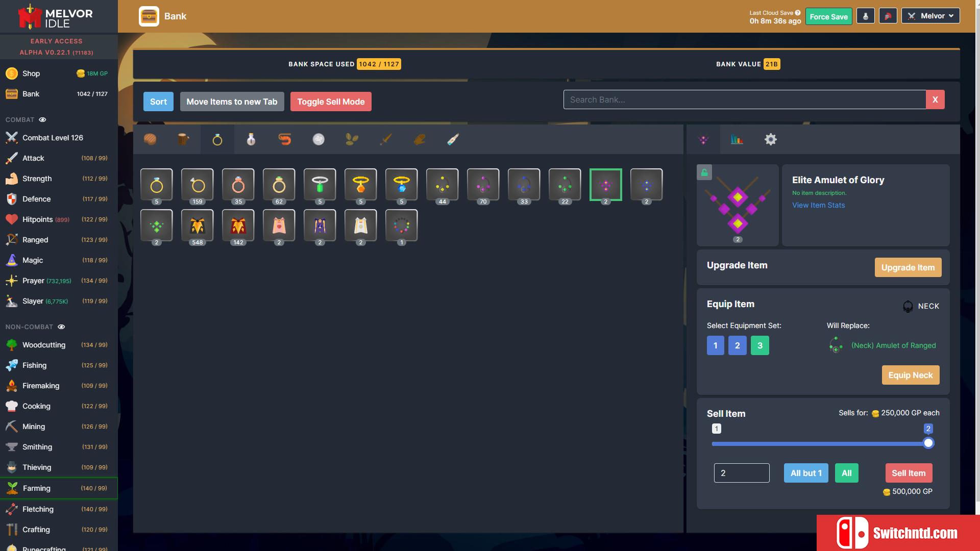Click the cloud save help icon

[798, 13]
